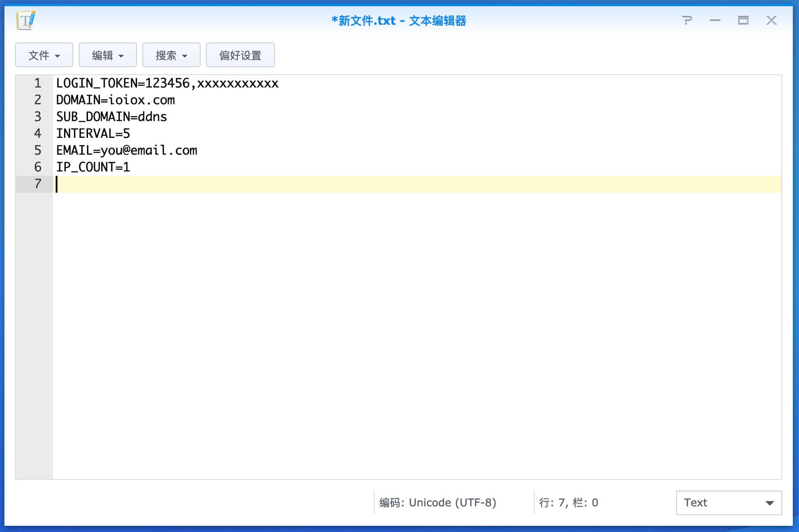799x532 pixels.
Task: Click the LOGIN_TOKEN=123456,xxxxxxxxxxx line
Action: point(167,83)
